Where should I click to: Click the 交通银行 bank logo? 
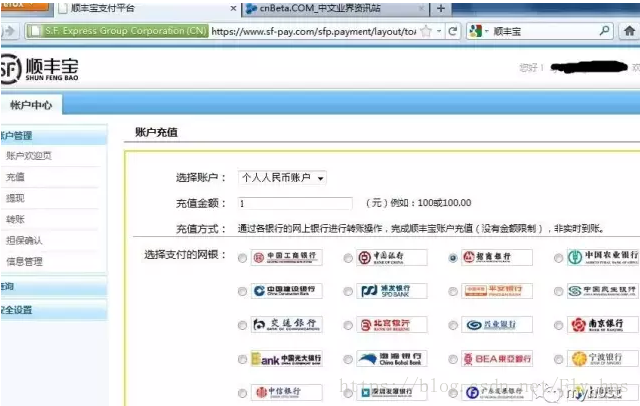(x=287, y=324)
